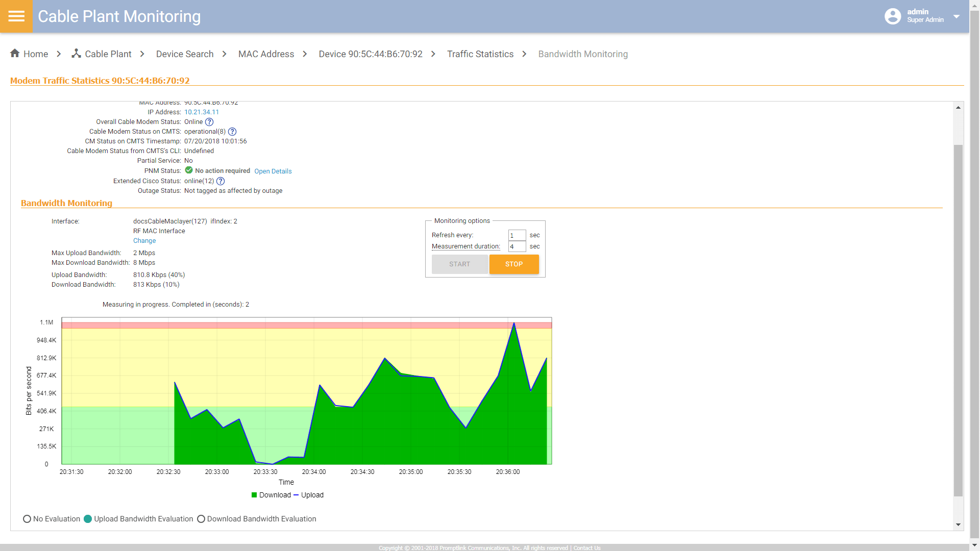980x551 pixels.
Task: Click the page scrollbar down arrow
Action: point(975,545)
